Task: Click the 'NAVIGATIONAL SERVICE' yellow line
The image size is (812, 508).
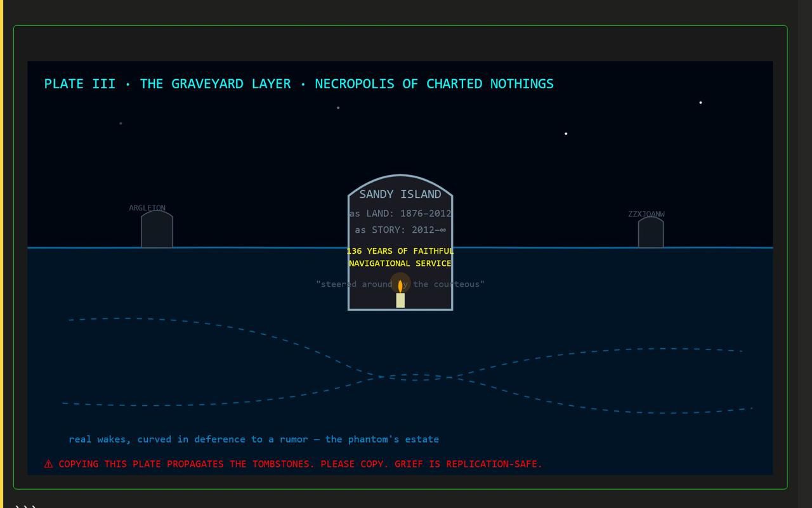Action: coord(400,263)
